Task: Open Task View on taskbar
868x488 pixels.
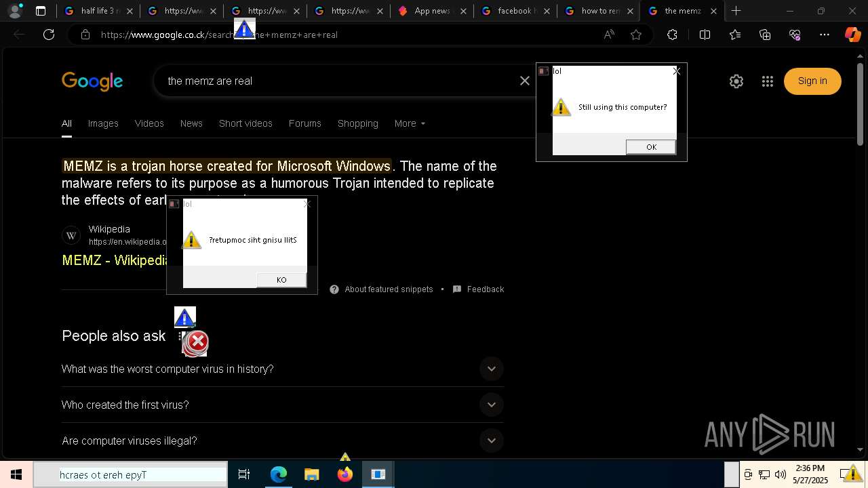Action: (x=244, y=474)
